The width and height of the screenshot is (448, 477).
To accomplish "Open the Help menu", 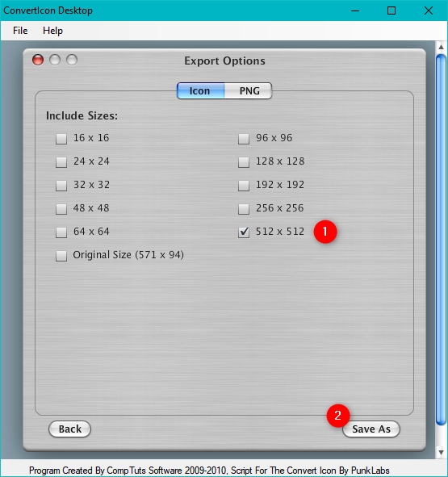I will pyautogui.click(x=52, y=31).
